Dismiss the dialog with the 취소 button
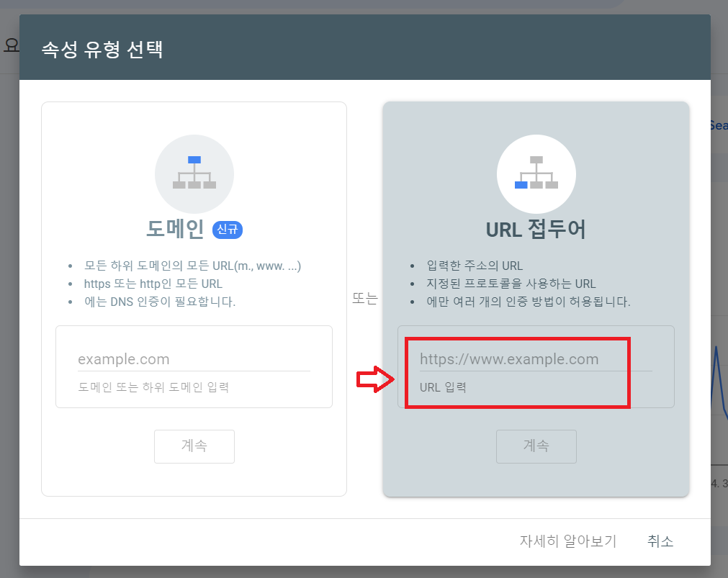Screen dimensions: 728x578 click(x=660, y=541)
